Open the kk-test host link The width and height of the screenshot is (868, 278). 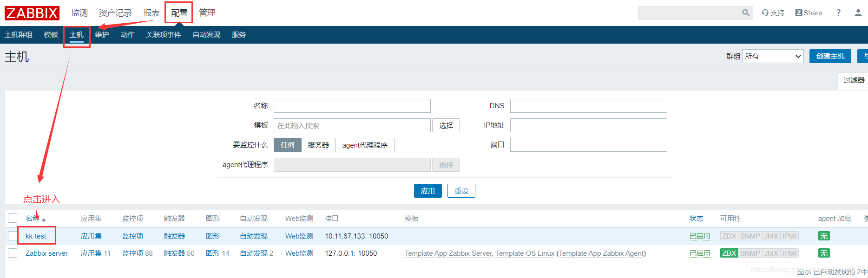36,236
